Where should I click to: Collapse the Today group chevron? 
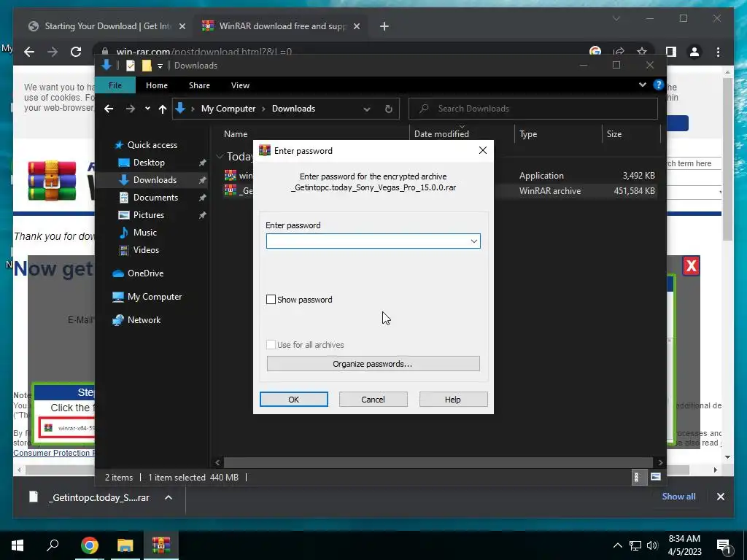coord(220,156)
